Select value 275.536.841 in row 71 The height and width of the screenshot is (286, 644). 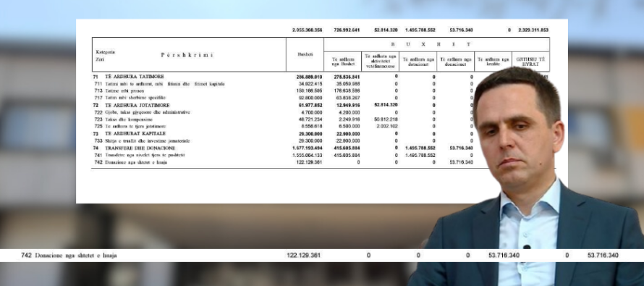(x=347, y=77)
